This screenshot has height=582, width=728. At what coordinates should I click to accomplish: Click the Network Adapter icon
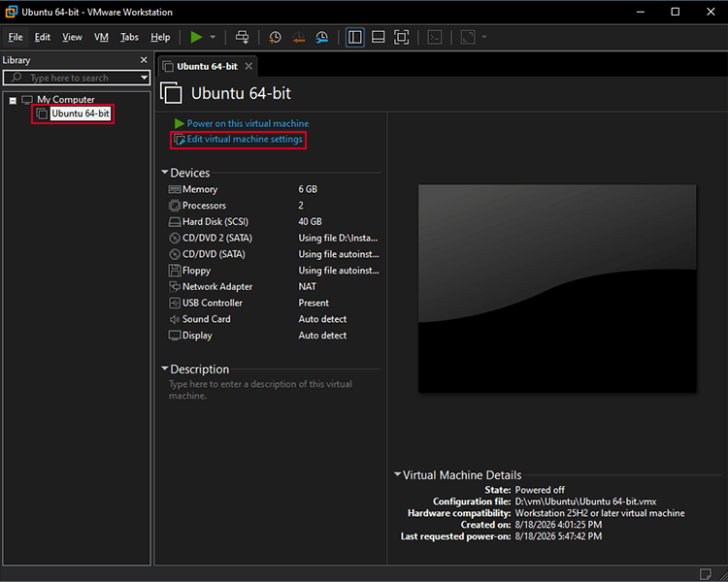(175, 287)
